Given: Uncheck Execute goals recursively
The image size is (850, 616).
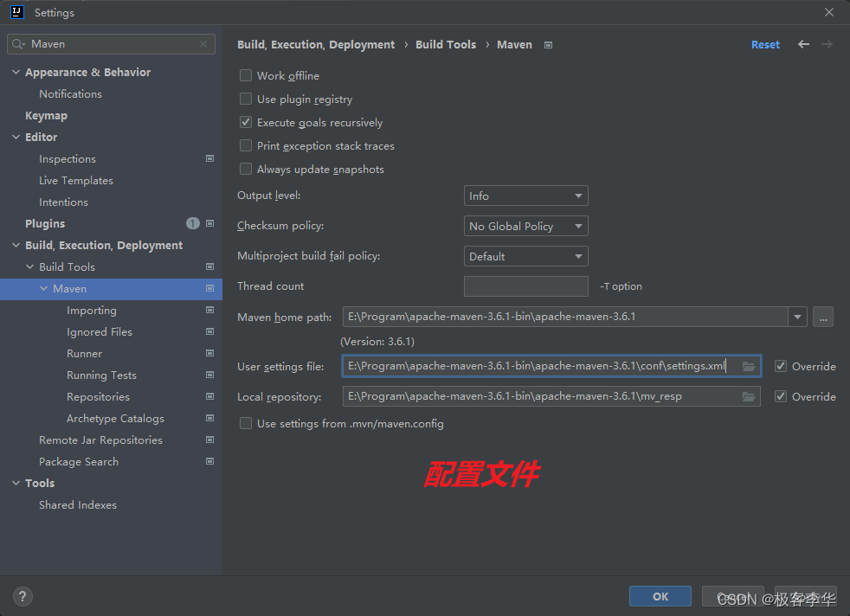Looking at the screenshot, I should [x=246, y=122].
